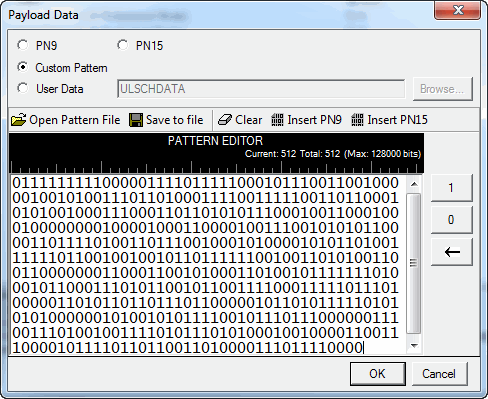Screen dimensions: 488x399
Task: Click the scrollbar down arrow in pattern editor
Action: pos(414,345)
